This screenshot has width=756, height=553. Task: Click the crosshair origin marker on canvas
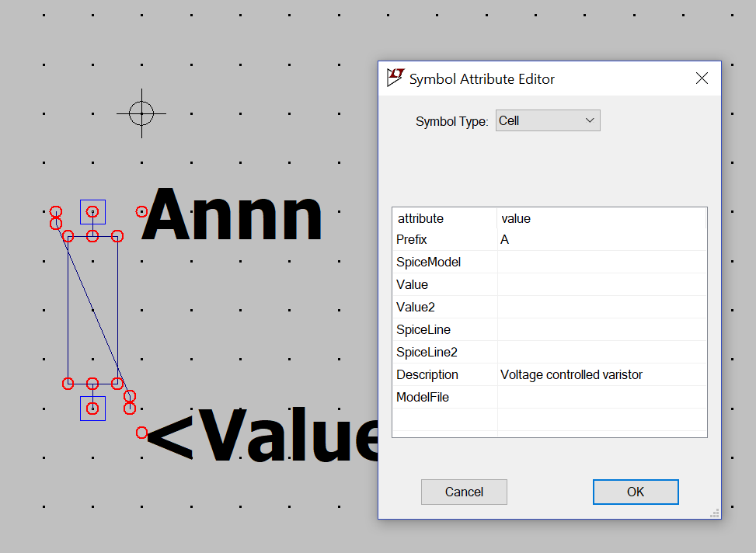coord(141,113)
